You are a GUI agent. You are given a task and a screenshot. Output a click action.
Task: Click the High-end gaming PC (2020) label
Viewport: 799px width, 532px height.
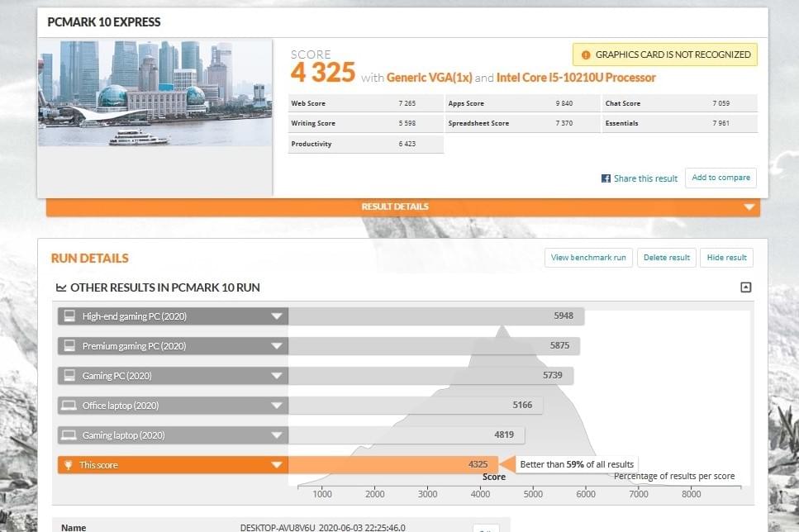(x=135, y=316)
